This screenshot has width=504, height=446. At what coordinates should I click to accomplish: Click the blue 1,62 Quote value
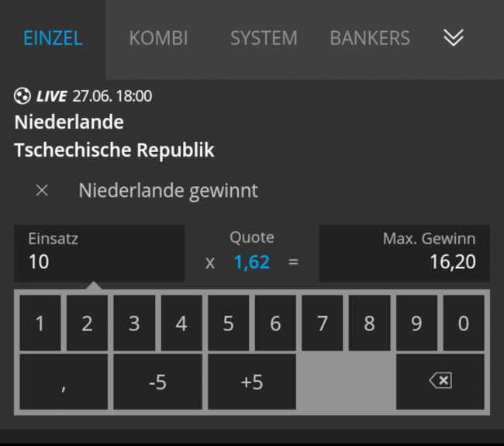click(252, 262)
